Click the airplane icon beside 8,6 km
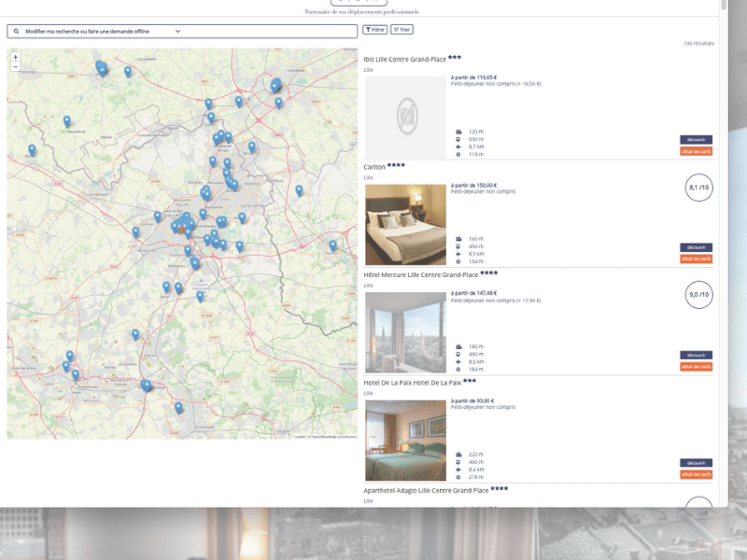 458,362
